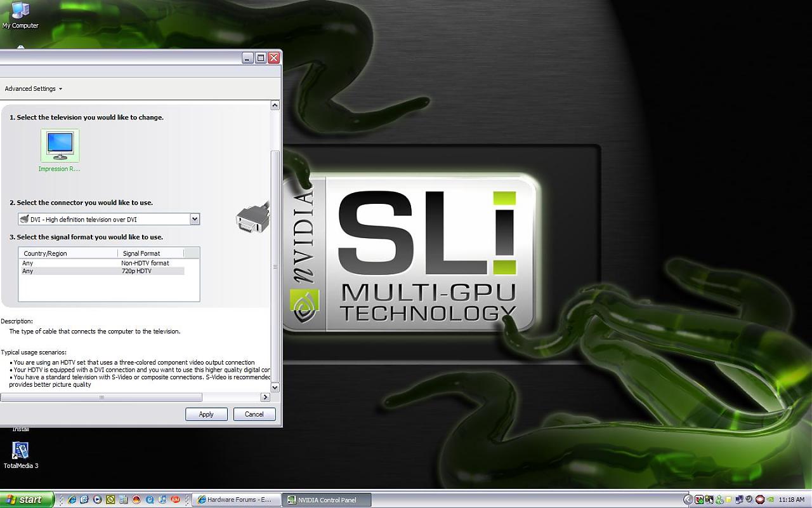Open the Advanced Settings dropdown menu
This screenshot has width=812, height=508.
[34, 89]
